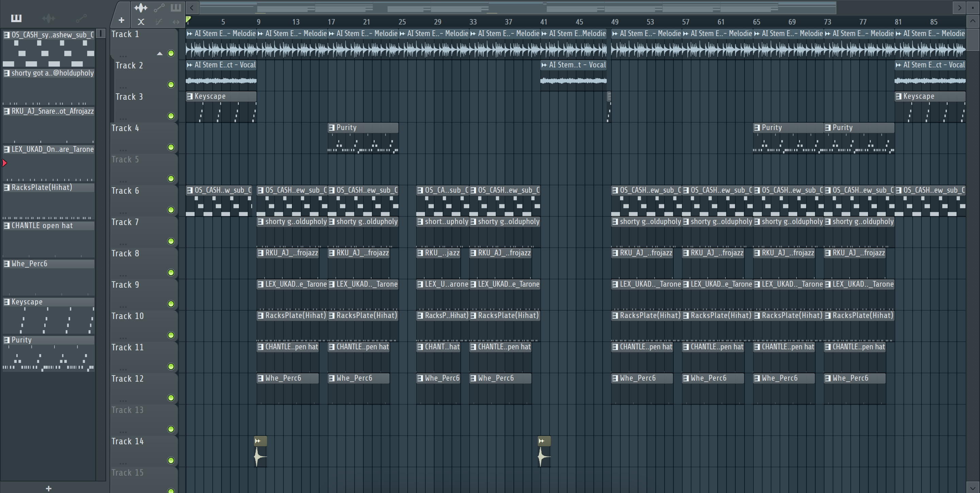Click the pattern icon beside RKU_AJ_Snare..ot_Afrojazz
Viewport: 980px width, 493px height.
pyautogui.click(x=6, y=111)
